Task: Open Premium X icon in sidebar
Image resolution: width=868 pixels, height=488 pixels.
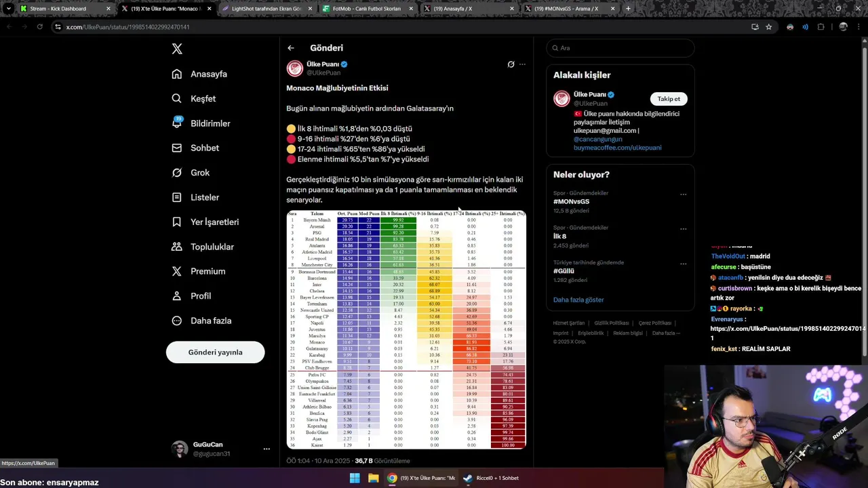Action: tap(177, 271)
